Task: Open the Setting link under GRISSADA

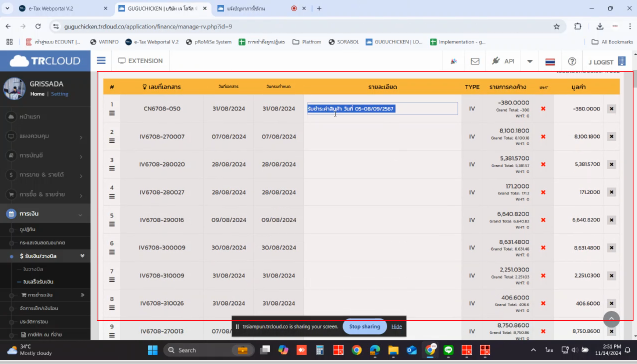Action: click(60, 94)
